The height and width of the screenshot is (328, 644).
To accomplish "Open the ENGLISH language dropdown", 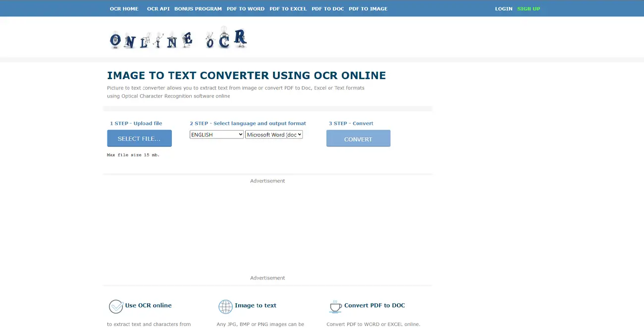I will [x=216, y=134].
